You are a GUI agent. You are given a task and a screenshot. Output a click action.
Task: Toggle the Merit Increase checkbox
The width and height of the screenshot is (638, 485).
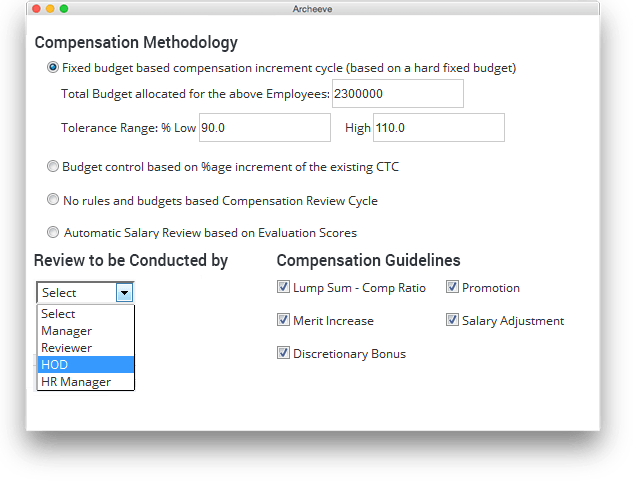283,320
